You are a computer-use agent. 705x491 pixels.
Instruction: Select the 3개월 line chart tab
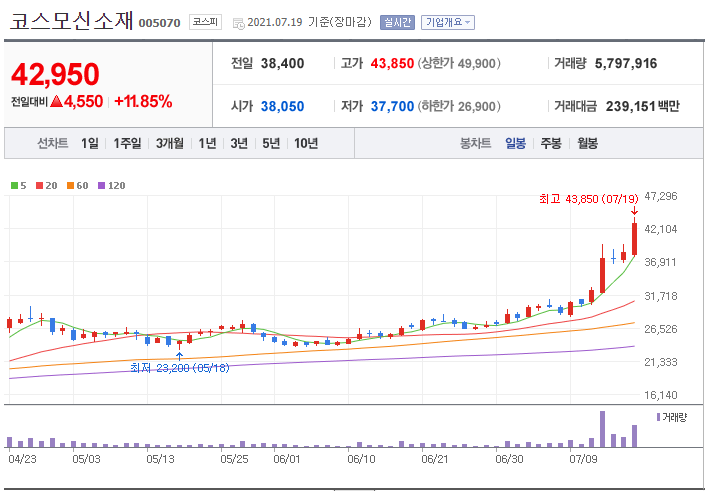pyautogui.click(x=170, y=143)
